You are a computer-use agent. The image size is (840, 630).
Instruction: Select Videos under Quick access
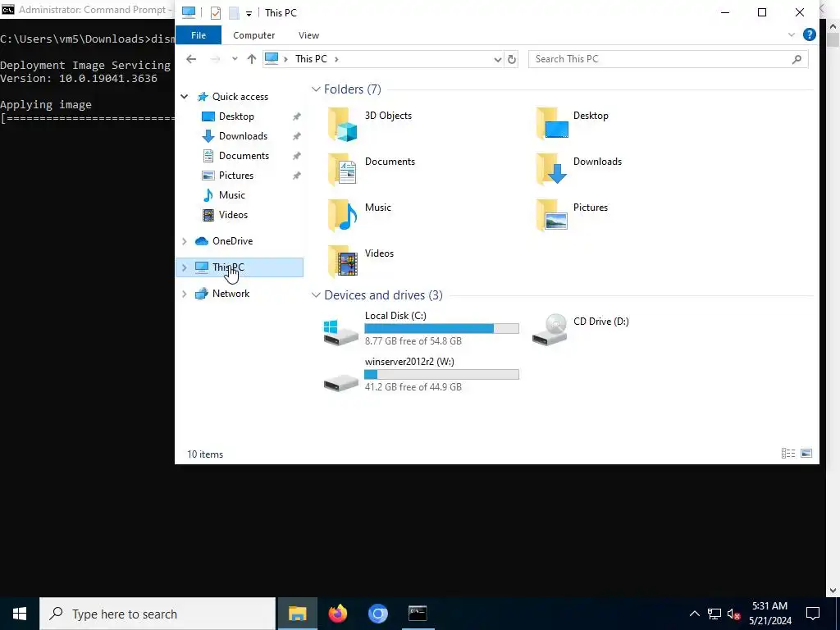coord(233,215)
